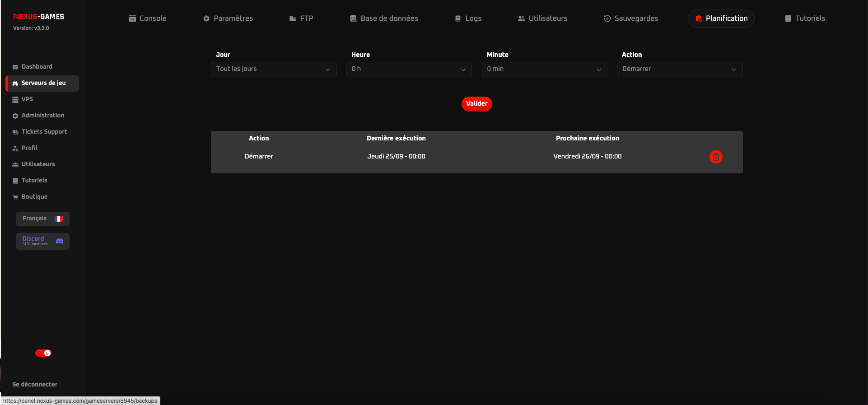The width and height of the screenshot is (868, 405).
Task: Open the Utilisateurs tab in top bar
Action: 542,19
